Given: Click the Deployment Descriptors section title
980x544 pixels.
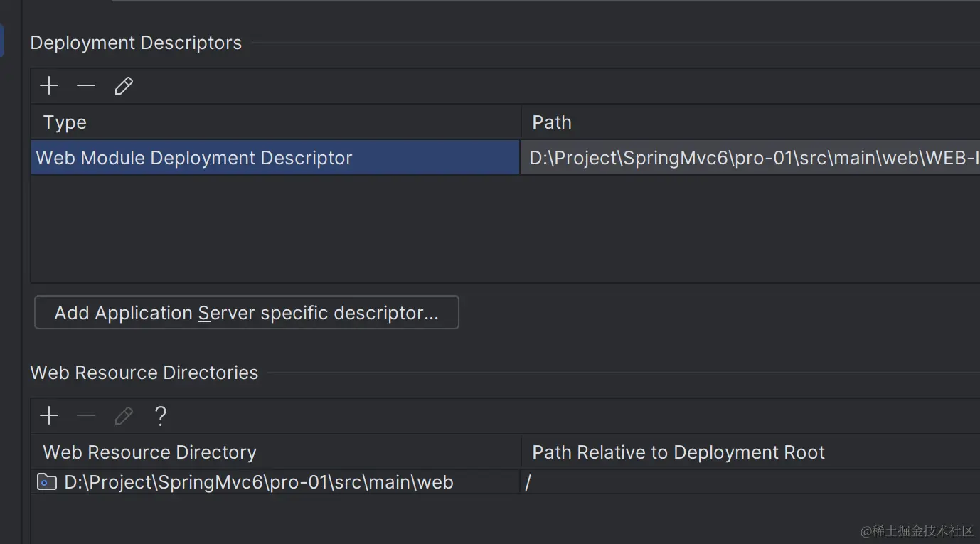Looking at the screenshot, I should tap(136, 43).
